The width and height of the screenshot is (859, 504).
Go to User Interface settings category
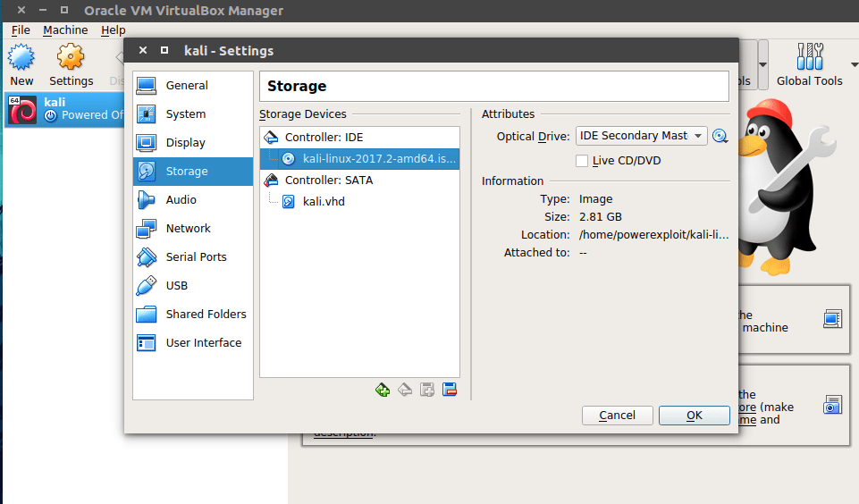click(x=193, y=343)
